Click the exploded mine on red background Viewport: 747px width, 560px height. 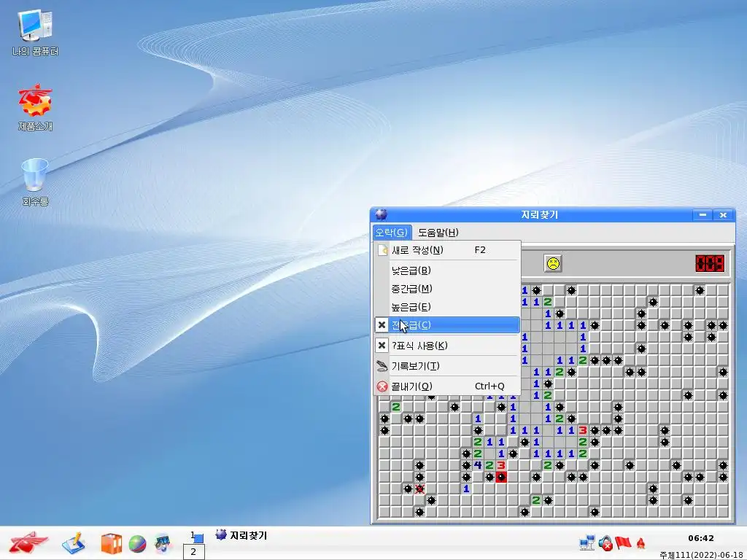coord(501,477)
